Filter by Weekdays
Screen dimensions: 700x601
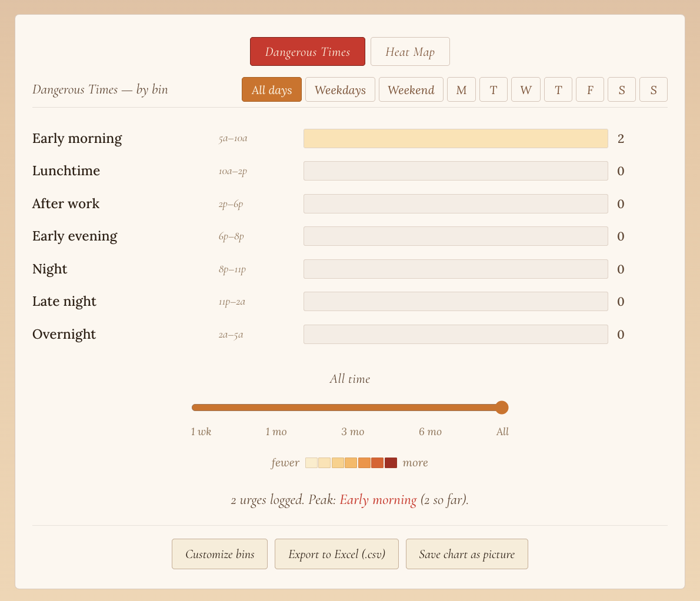(340, 90)
